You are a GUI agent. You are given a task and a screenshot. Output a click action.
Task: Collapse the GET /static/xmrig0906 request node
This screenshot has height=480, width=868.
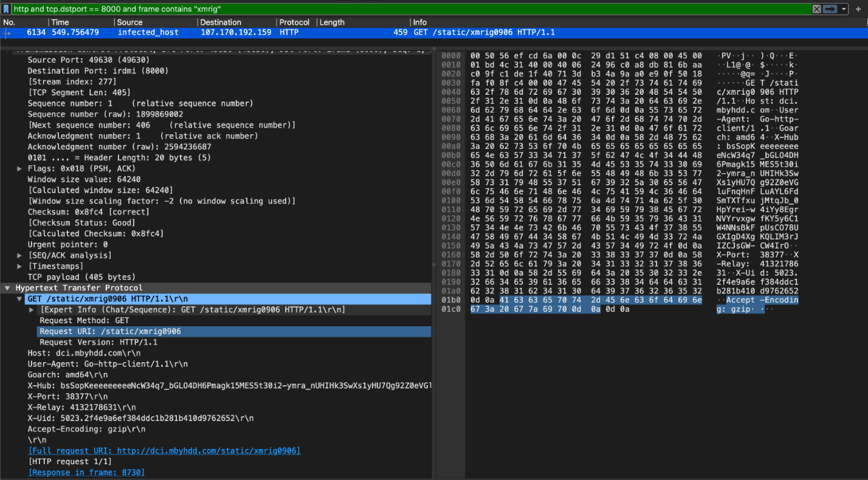pos(19,299)
